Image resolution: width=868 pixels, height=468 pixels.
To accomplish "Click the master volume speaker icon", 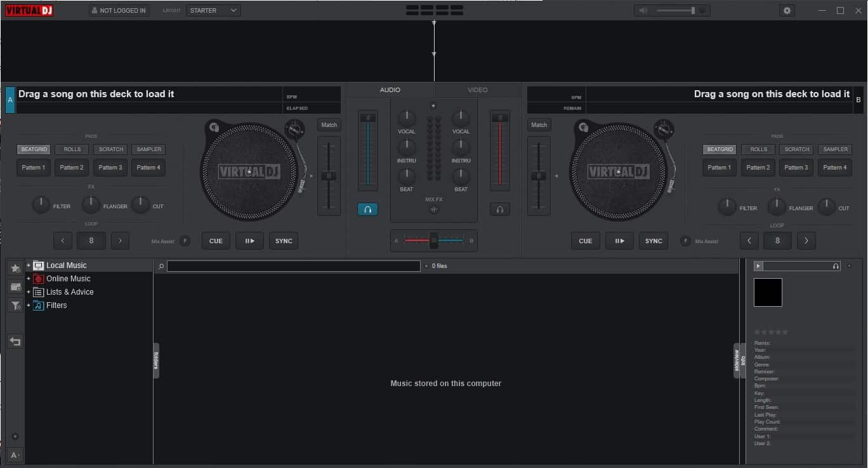I will [x=643, y=11].
